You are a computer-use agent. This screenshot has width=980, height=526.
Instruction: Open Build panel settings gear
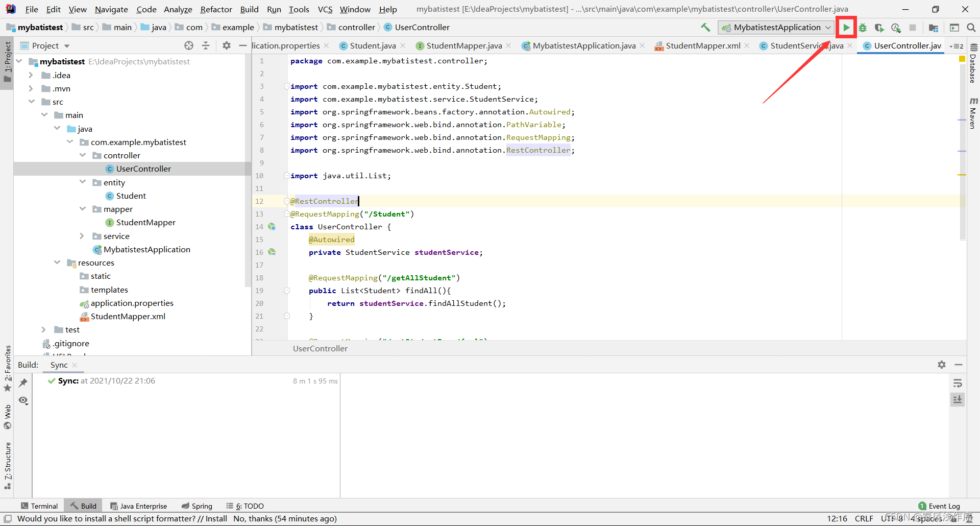click(942, 365)
